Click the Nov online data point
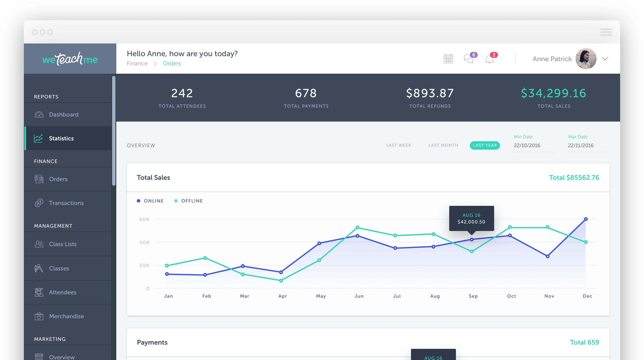Image resolution: width=644 pixels, height=360 pixels. tap(548, 256)
